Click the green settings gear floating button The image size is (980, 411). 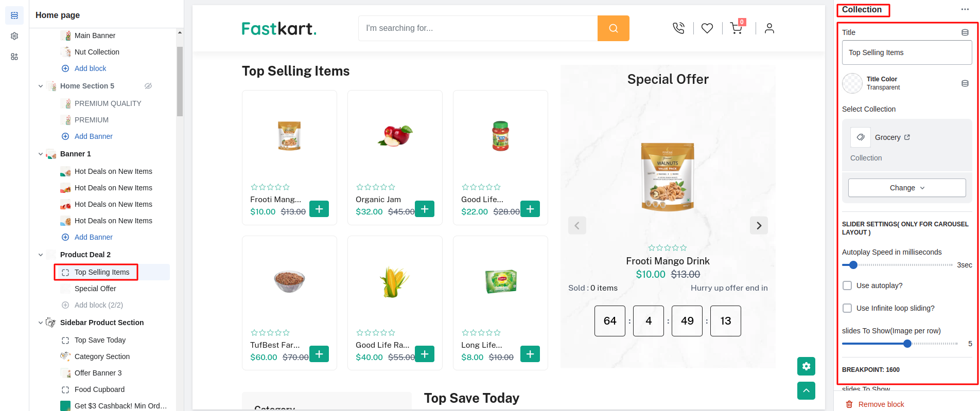coord(806,366)
